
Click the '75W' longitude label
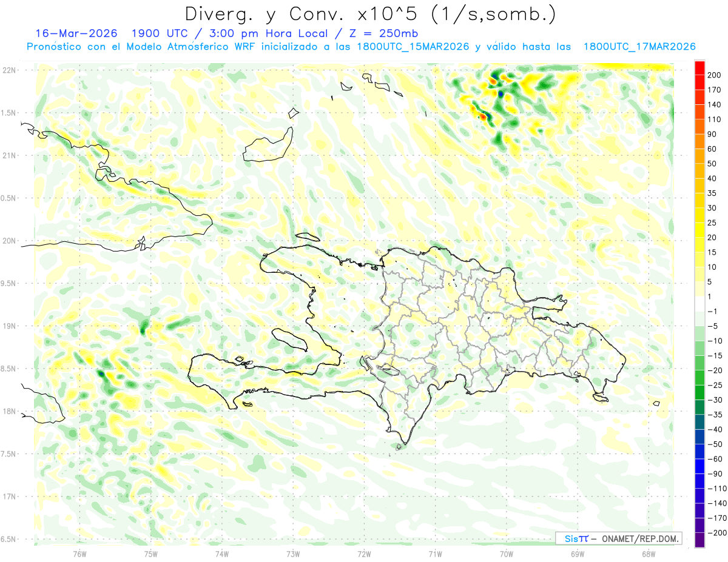(151, 553)
